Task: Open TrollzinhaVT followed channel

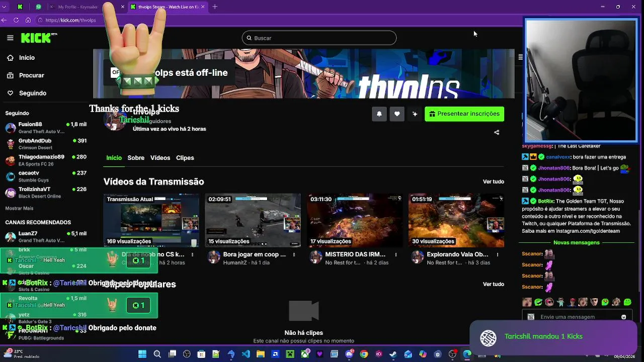Action: [46, 193]
